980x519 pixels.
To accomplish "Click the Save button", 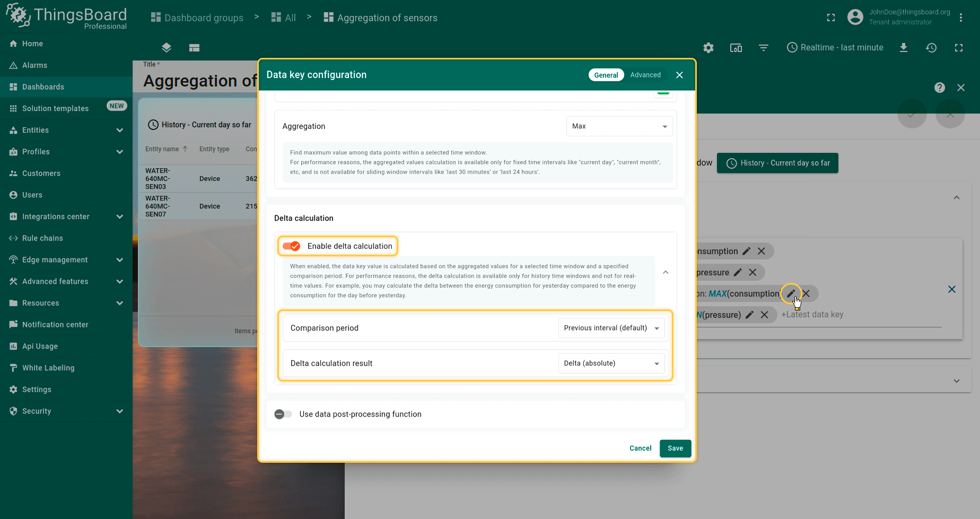I will (x=675, y=448).
